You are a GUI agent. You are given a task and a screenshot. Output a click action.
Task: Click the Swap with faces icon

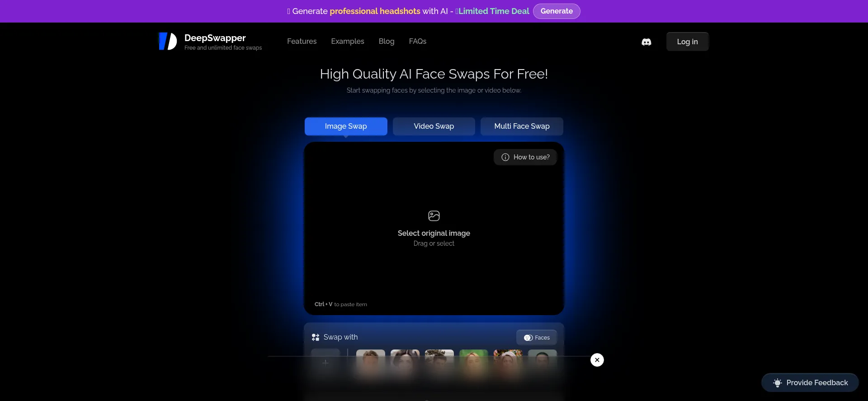pos(316,337)
